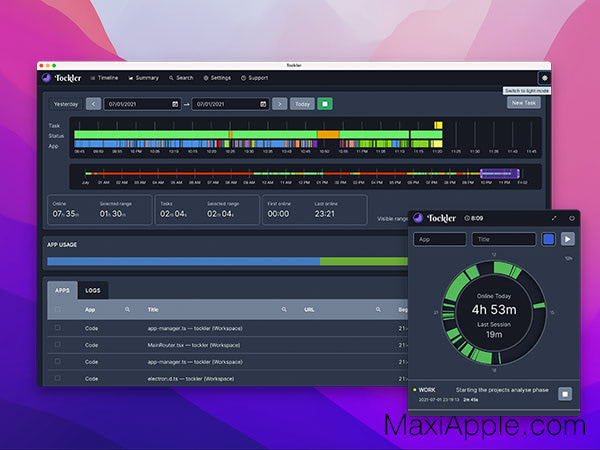
Task: Expand the tray window to full app
Action: [554, 218]
